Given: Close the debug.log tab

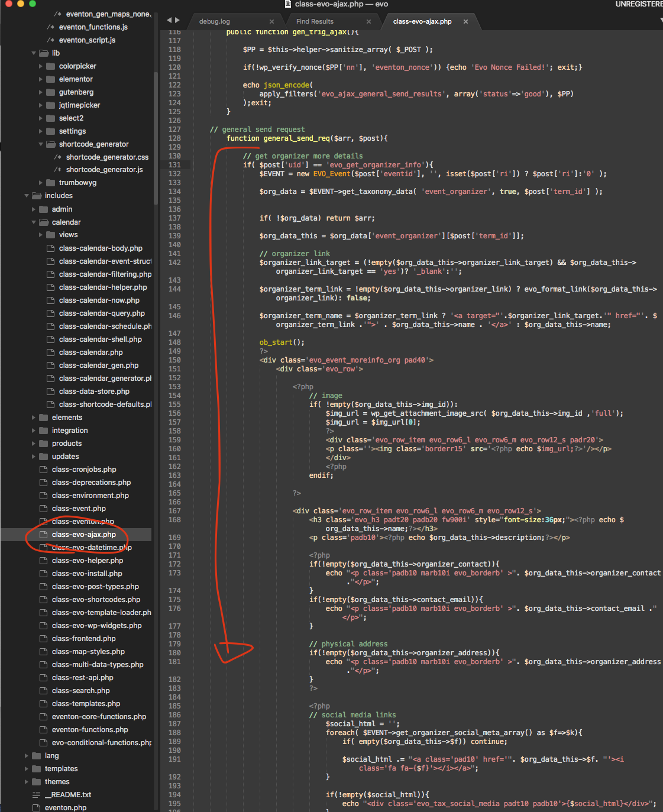Looking at the screenshot, I should tap(271, 22).
